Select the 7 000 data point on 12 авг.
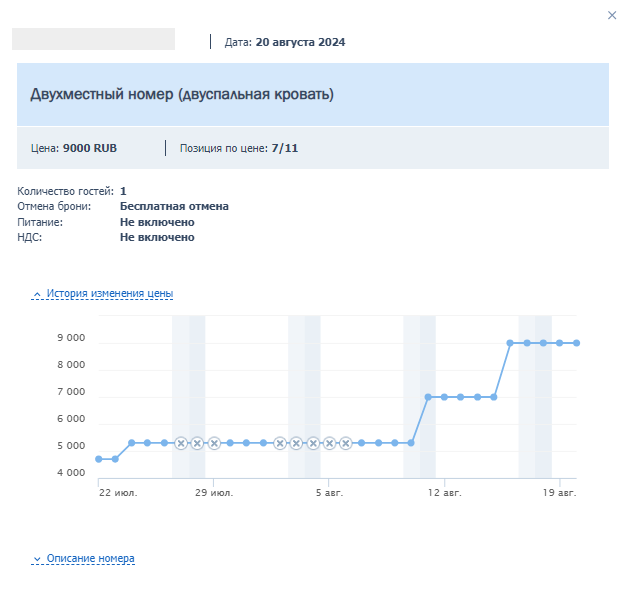The image size is (626, 607). tap(444, 397)
